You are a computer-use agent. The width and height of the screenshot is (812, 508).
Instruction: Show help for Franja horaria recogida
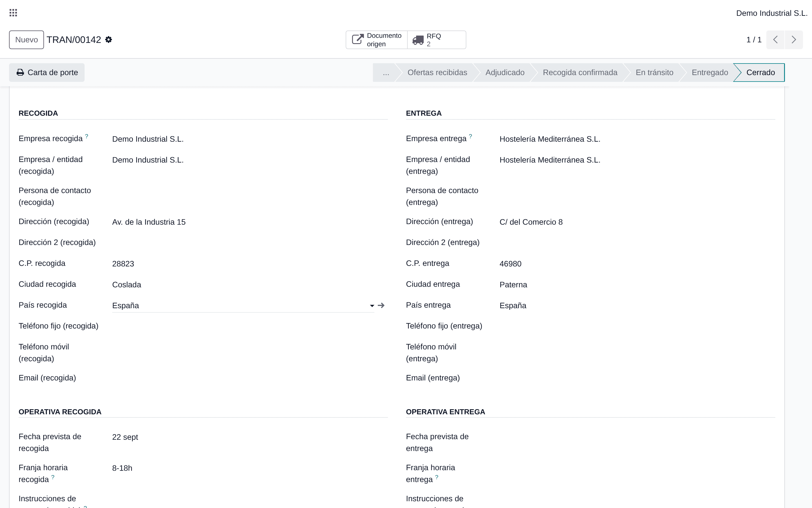coord(53,477)
